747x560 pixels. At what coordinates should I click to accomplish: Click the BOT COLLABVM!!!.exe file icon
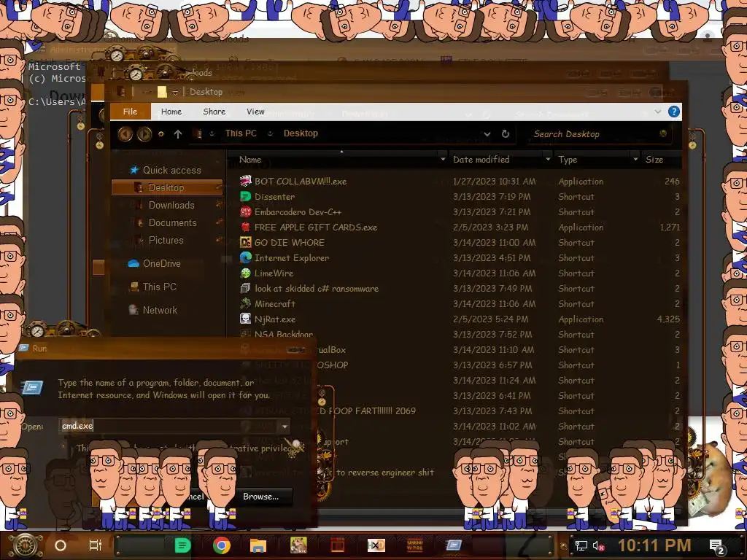(x=245, y=181)
